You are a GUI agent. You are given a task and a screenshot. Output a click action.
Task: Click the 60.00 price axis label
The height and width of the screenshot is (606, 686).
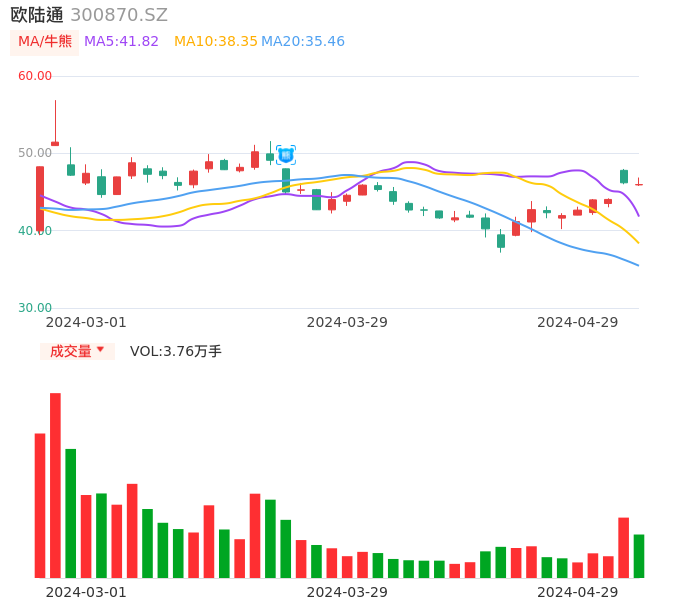[35, 76]
